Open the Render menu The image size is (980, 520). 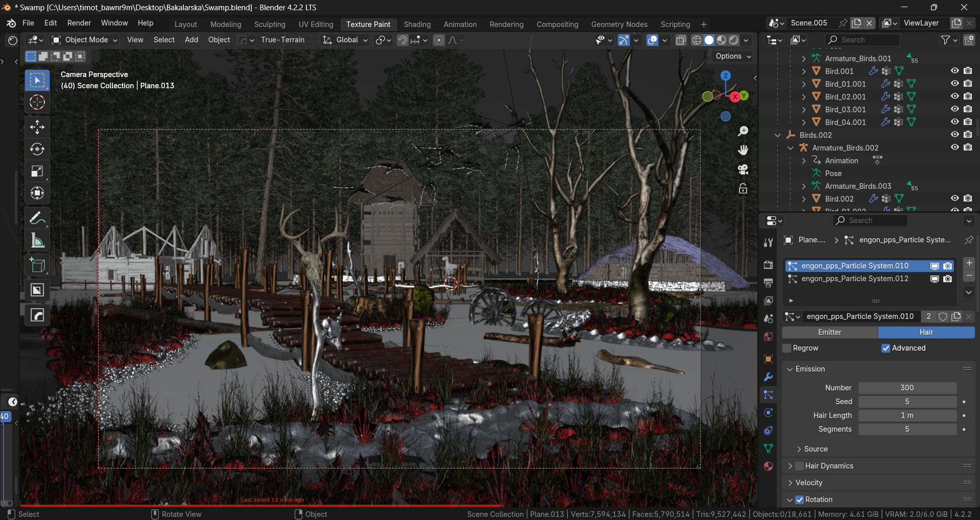(x=79, y=23)
